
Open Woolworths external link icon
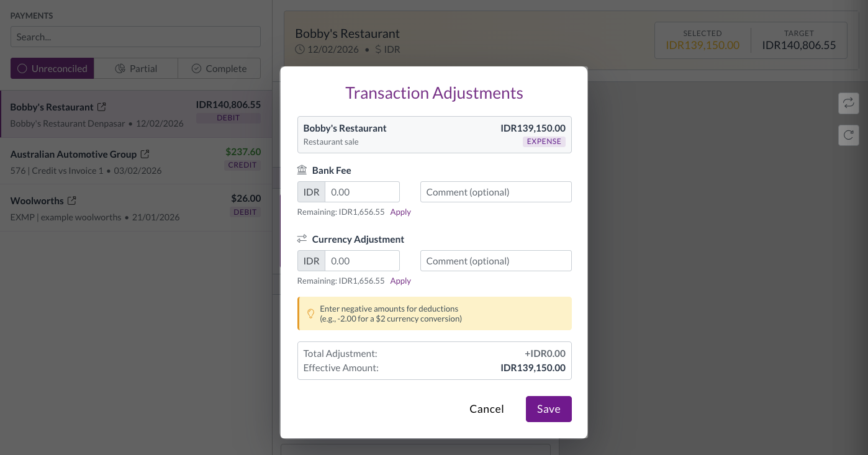(72, 200)
